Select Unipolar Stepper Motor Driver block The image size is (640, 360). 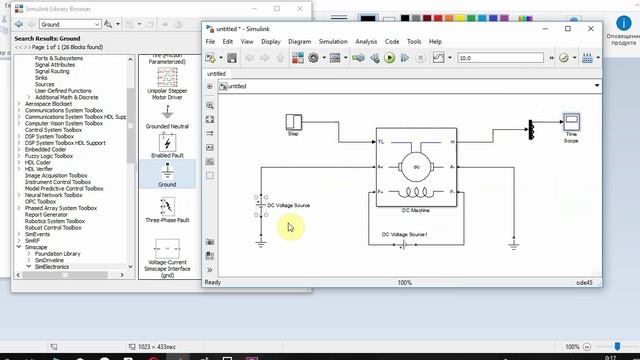(167, 83)
